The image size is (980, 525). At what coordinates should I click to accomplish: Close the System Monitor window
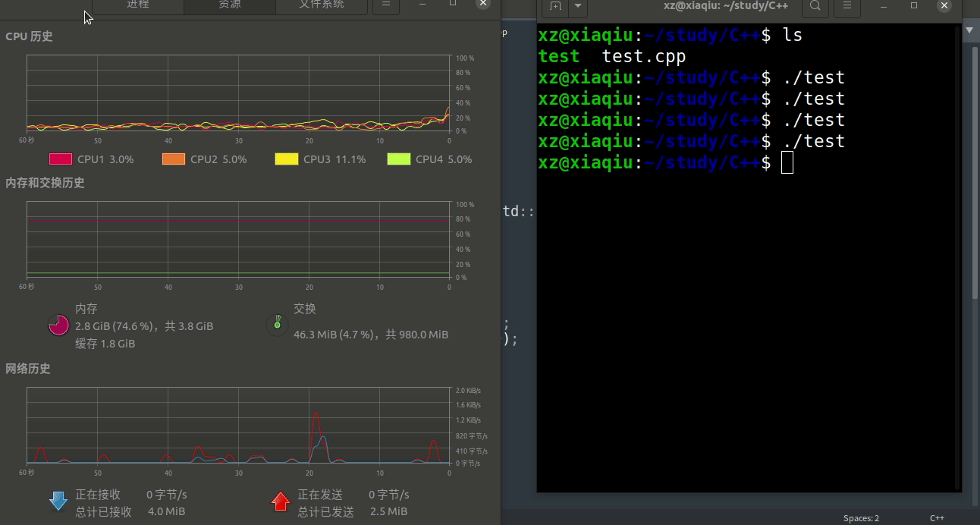click(483, 4)
